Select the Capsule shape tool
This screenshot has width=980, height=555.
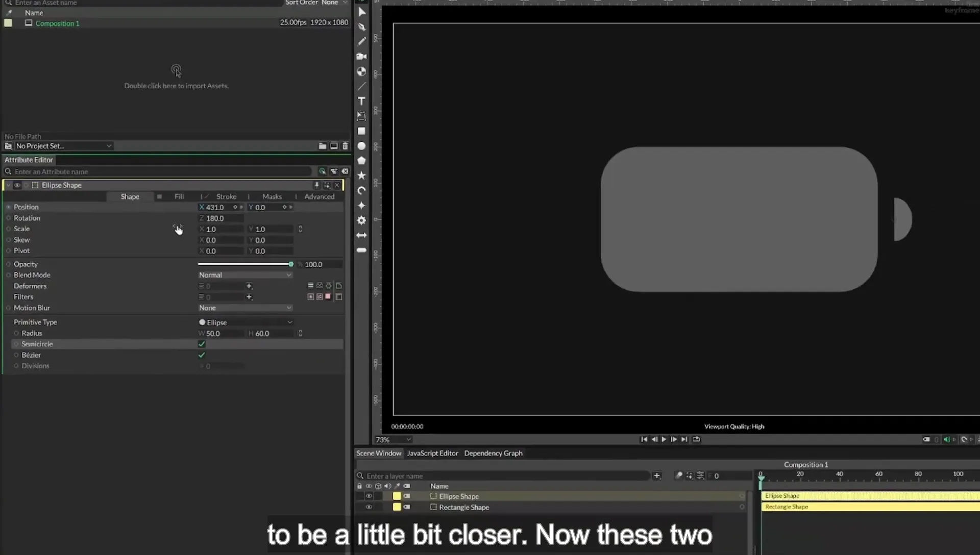(x=361, y=250)
